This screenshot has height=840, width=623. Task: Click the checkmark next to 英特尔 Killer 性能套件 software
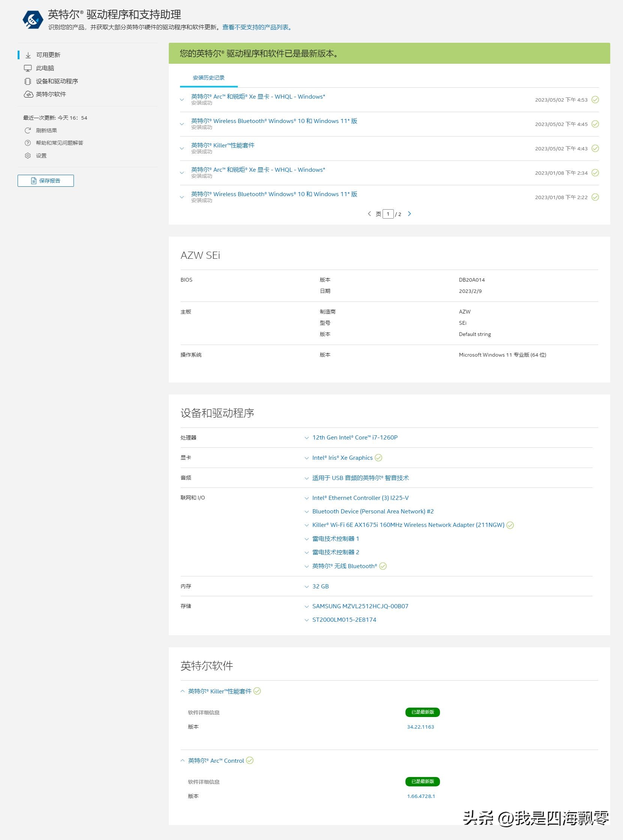coord(257,691)
